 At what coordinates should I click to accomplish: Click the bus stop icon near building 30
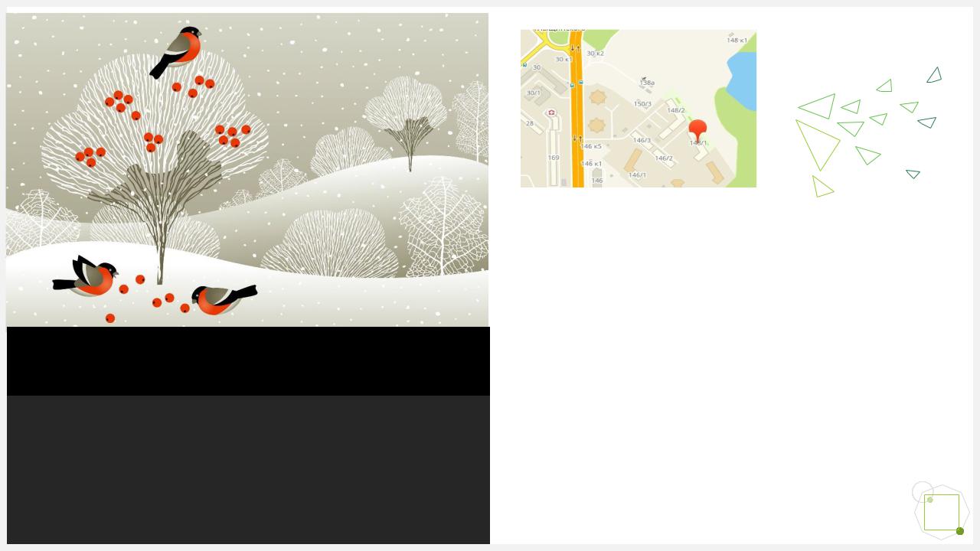[x=524, y=64]
